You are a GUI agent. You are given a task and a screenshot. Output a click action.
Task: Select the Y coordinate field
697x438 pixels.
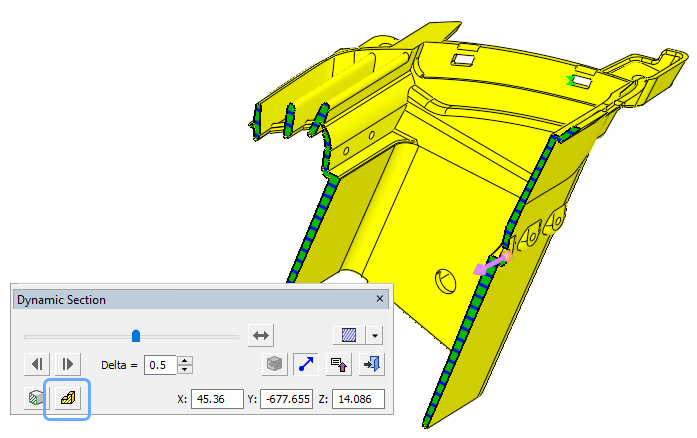[287, 399]
